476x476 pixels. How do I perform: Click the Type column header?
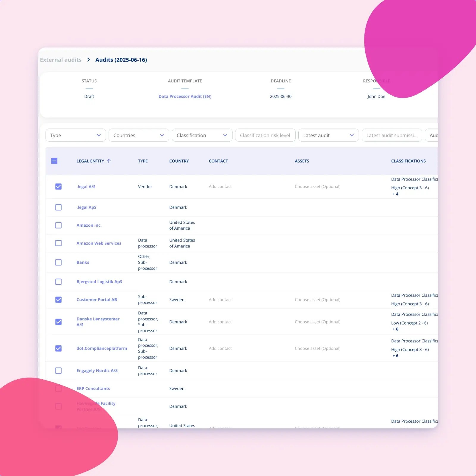click(x=143, y=161)
